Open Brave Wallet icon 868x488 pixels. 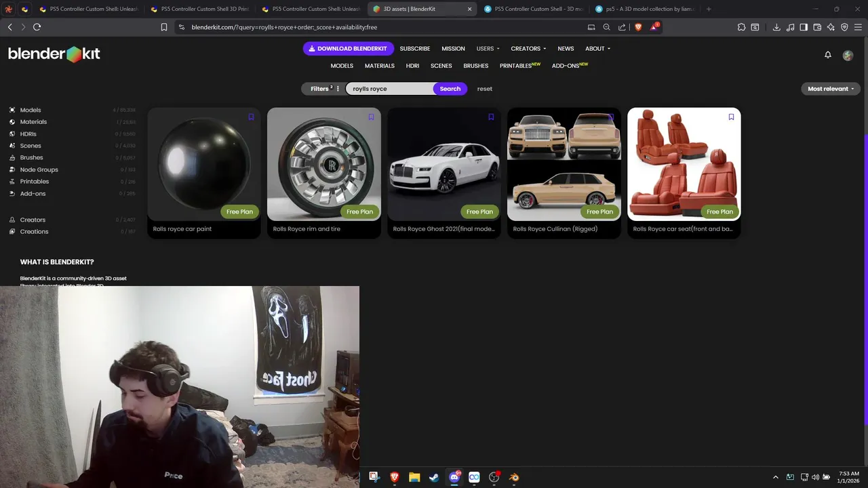click(x=817, y=27)
